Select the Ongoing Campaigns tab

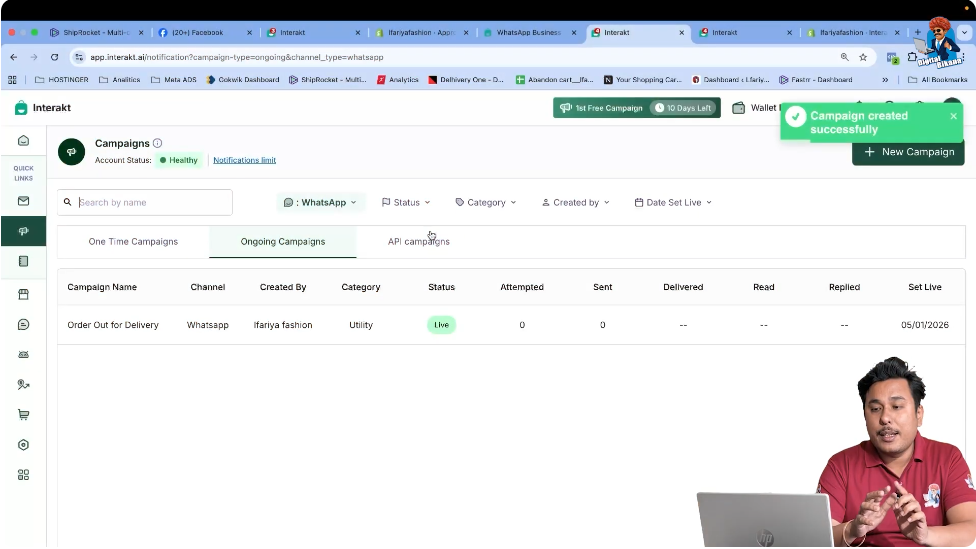click(x=283, y=242)
